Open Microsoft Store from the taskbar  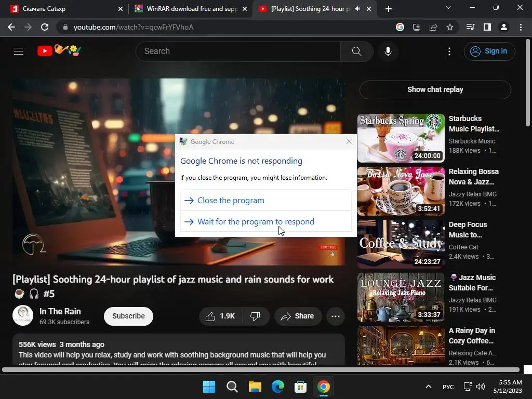(x=301, y=387)
